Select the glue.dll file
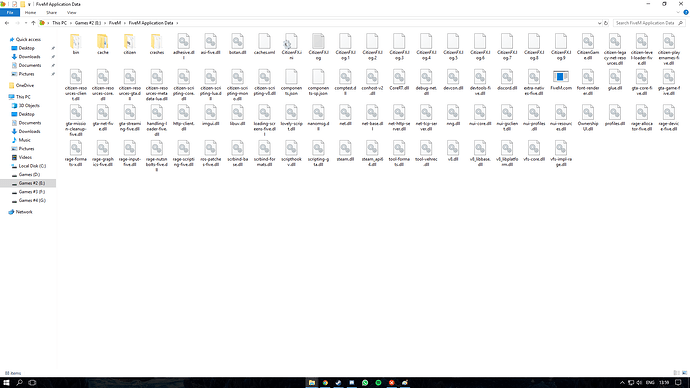 coord(615,80)
